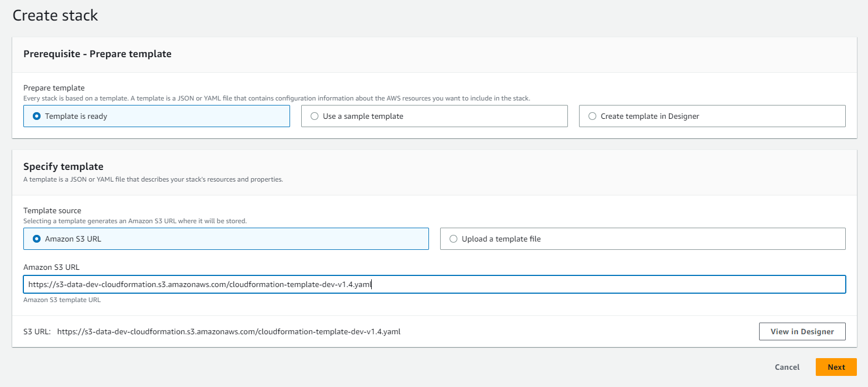
Task: Click the "Specify template" section header
Action: click(63, 167)
